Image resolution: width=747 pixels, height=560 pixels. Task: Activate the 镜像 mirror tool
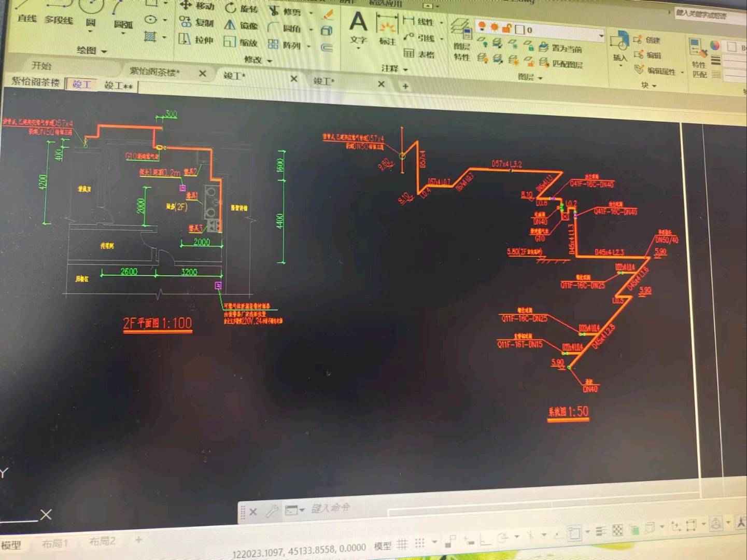241,25
